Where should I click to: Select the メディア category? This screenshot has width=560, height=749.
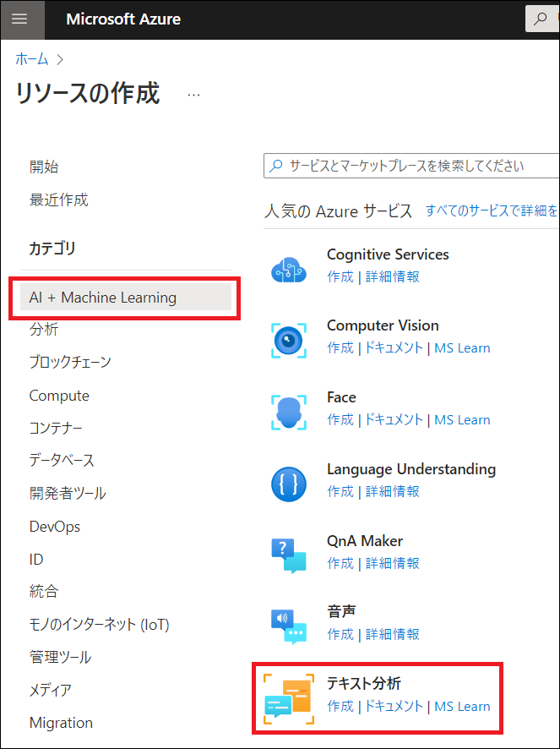click(50, 690)
